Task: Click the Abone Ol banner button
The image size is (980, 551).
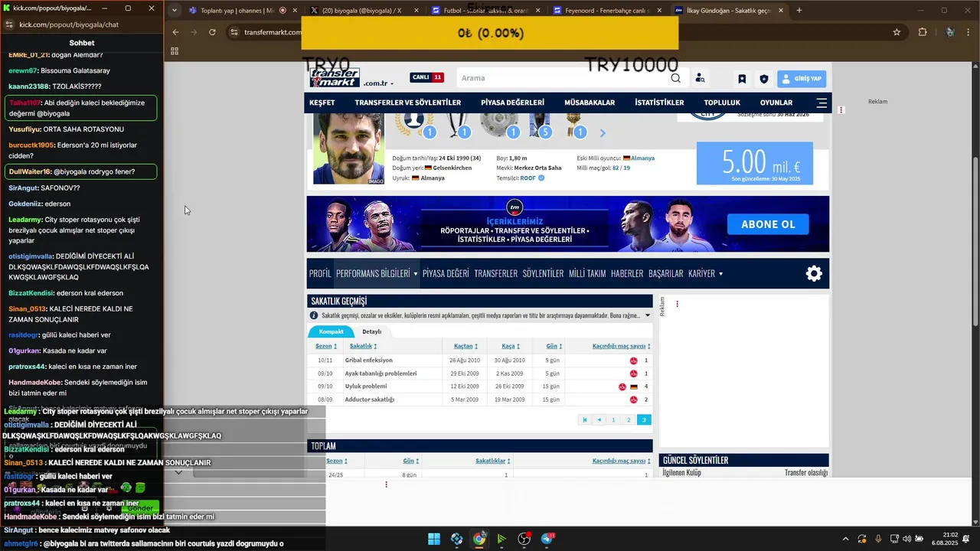Action: click(768, 224)
